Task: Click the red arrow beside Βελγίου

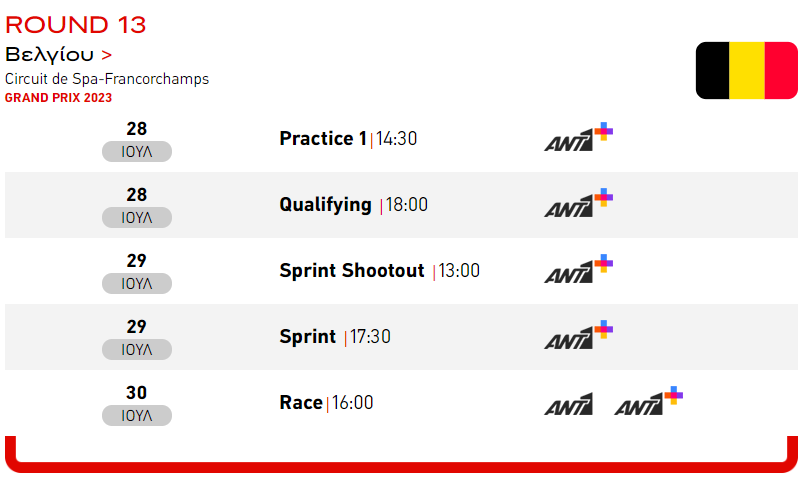Action: point(107,55)
